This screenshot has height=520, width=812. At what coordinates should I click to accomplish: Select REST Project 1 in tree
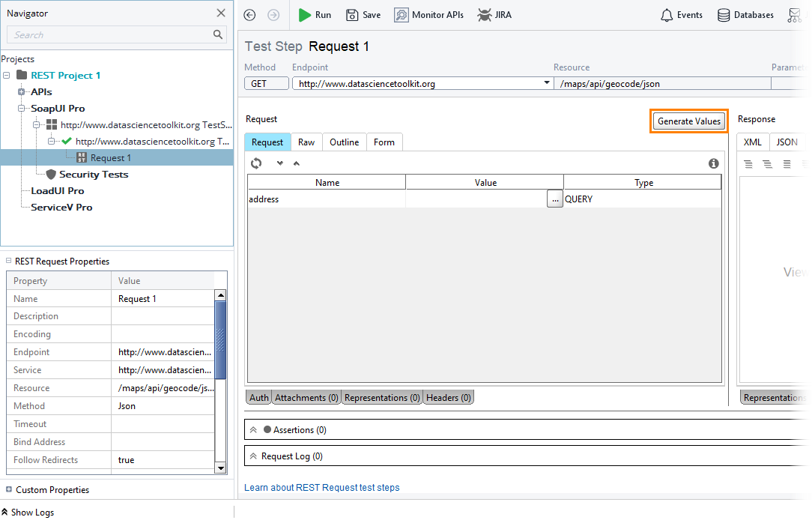click(x=65, y=75)
